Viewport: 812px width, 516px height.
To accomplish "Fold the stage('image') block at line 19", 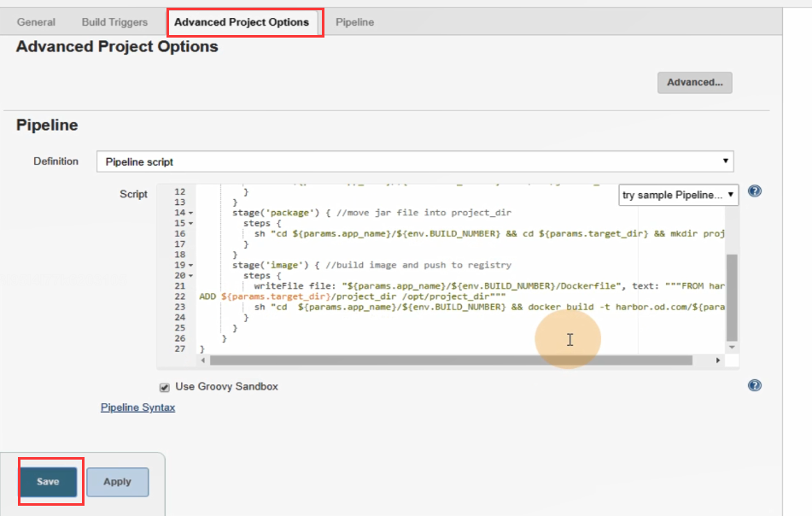I will (x=190, y=266).
